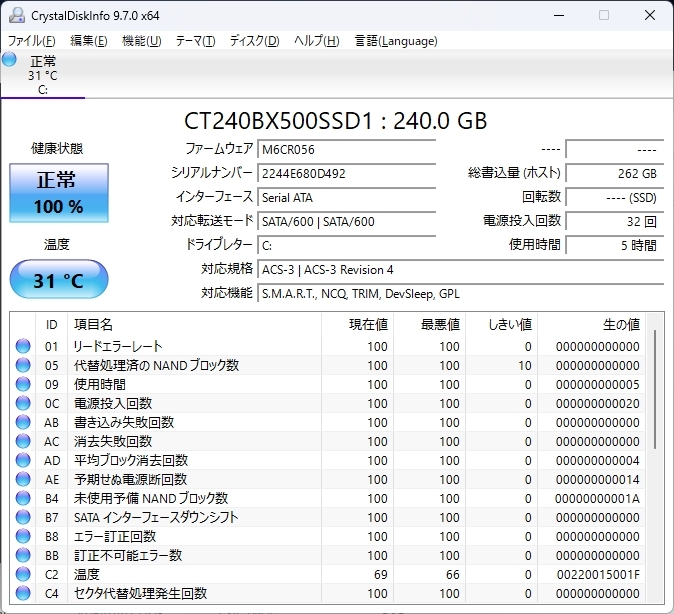Click the 項目名 column header

click(194, 325)
